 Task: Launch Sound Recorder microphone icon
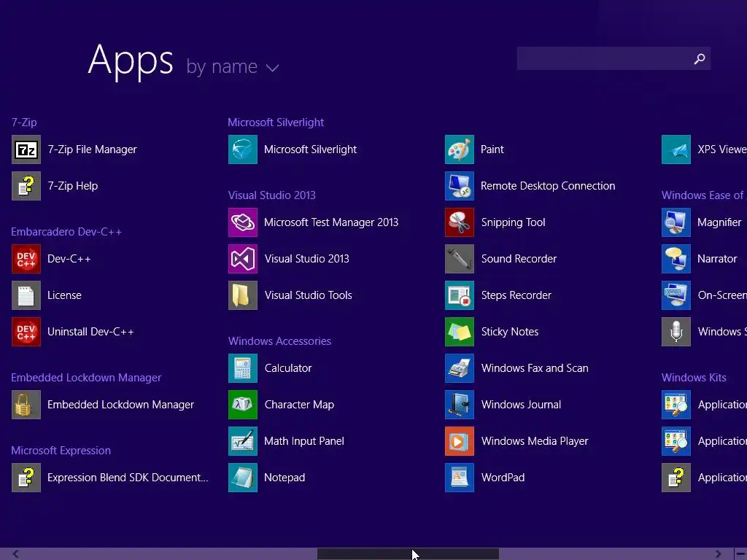(x=460, y=259)
